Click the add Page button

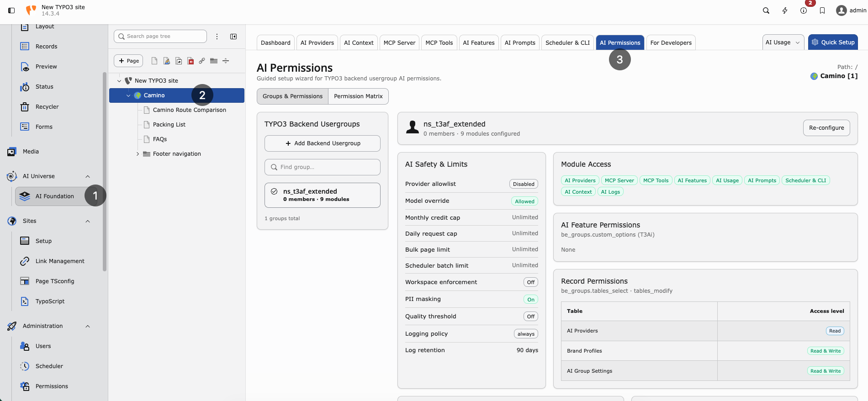point(128,61)
